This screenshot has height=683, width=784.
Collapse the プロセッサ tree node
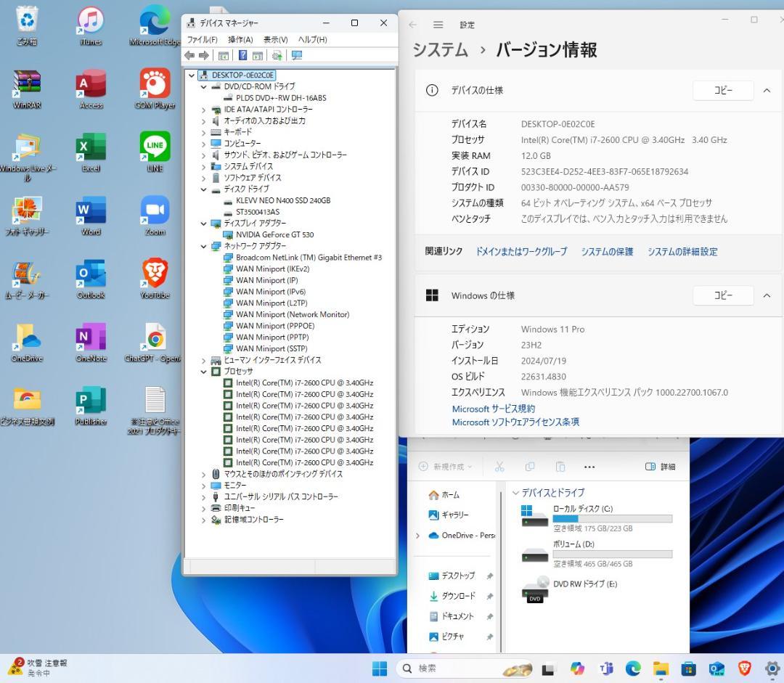coord(204,371)
